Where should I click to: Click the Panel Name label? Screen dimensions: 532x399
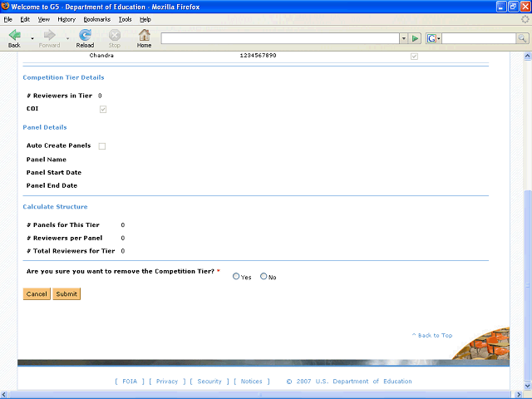click(x=47, y=160)
